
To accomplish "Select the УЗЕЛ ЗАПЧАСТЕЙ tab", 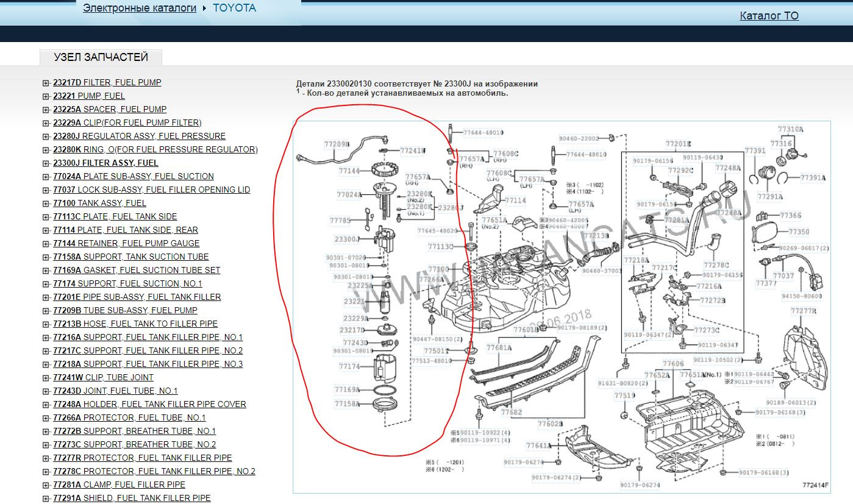I will click(x=101, y=57).
